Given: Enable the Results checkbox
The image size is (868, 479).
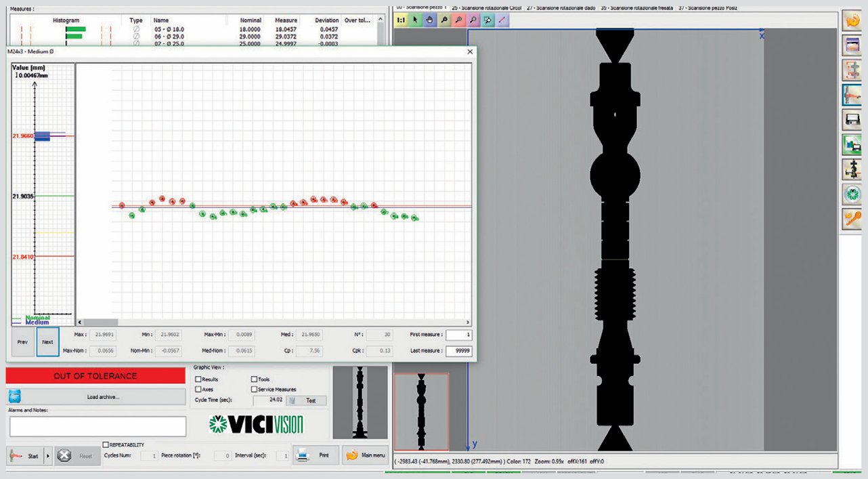Looking at the screenshot, I should 198,379.
